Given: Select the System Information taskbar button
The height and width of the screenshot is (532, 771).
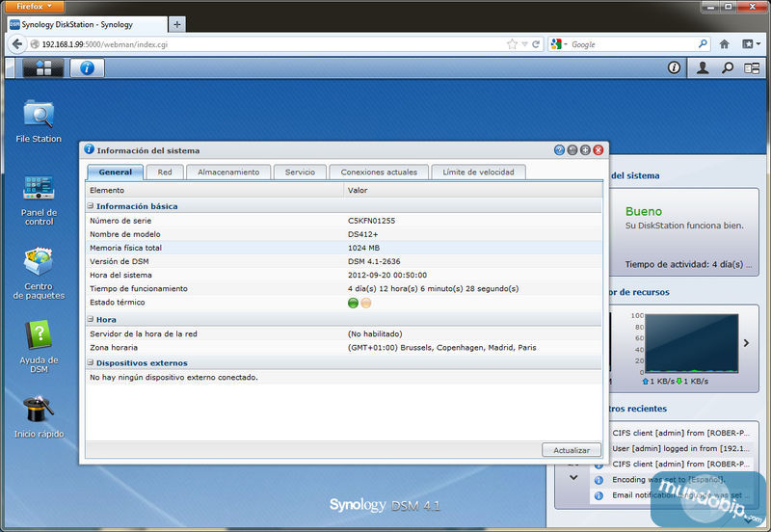Looking at the screenshot, I should [87, 67].
